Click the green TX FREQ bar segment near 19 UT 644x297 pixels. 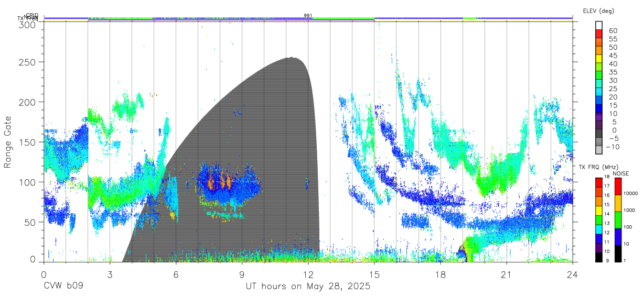(470, 18)
